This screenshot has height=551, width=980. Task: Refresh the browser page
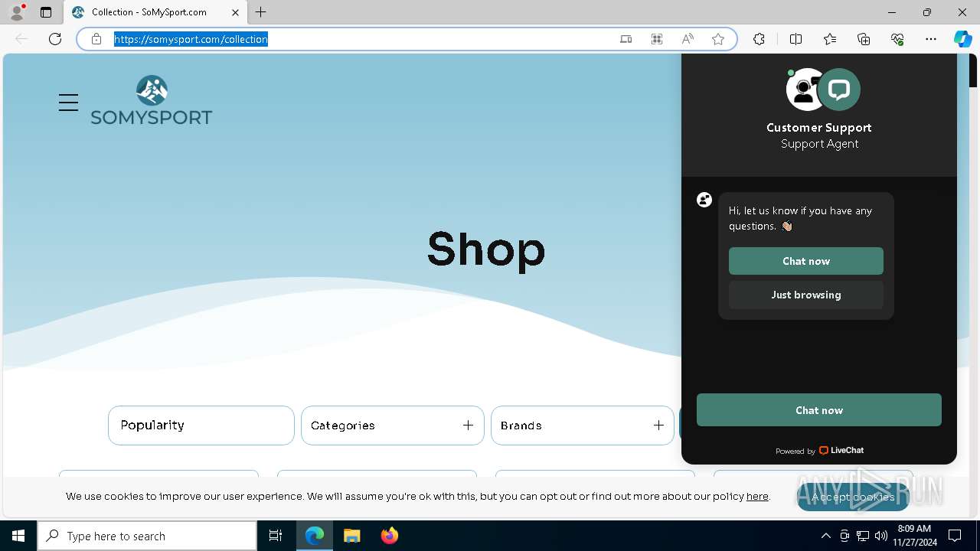pyautogui.click(x=55, y=39)
